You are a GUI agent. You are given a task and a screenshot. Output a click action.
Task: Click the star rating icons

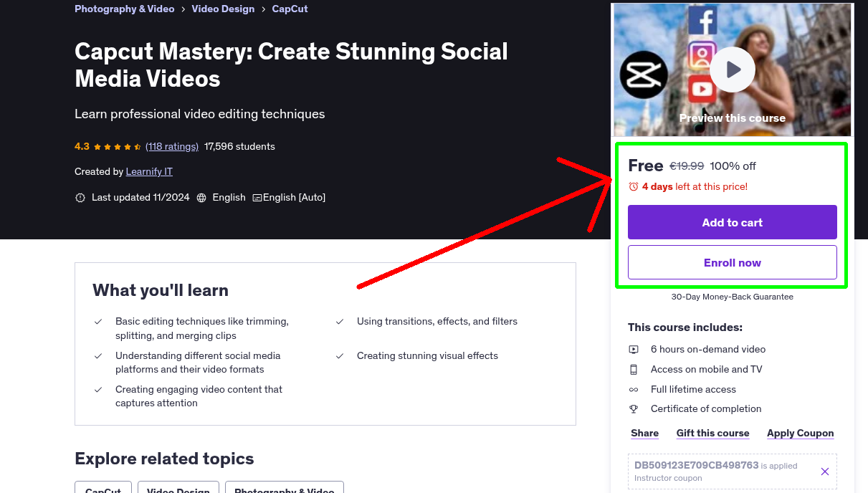point(118,147)
